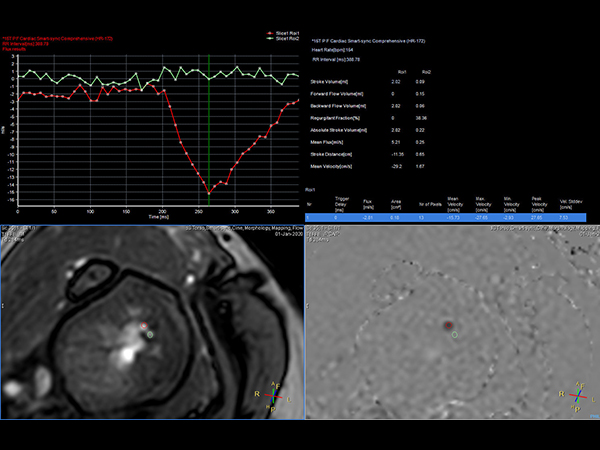600x450 pixels.
Task: Click the mean velocity cell -15.73 in table
Action: (453, 218)
